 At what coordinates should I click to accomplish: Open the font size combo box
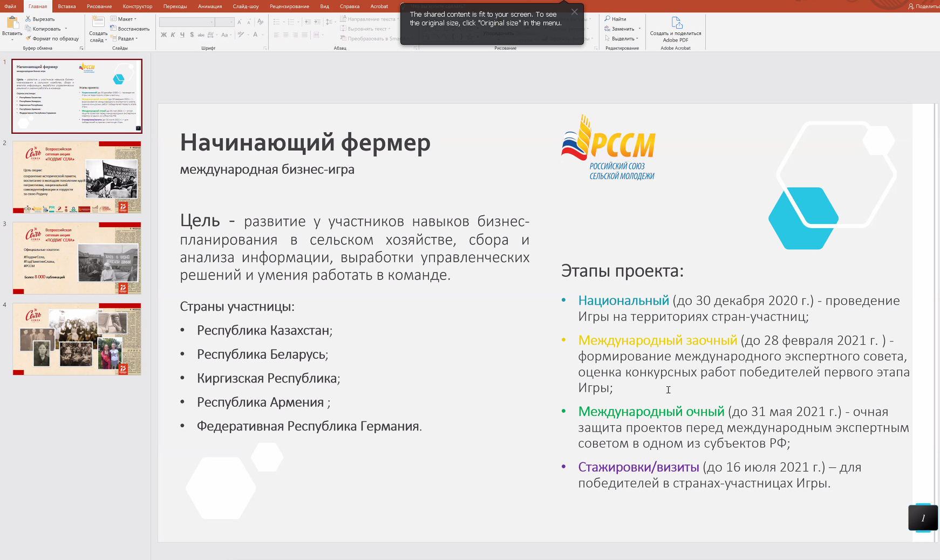tap(224, 22)
